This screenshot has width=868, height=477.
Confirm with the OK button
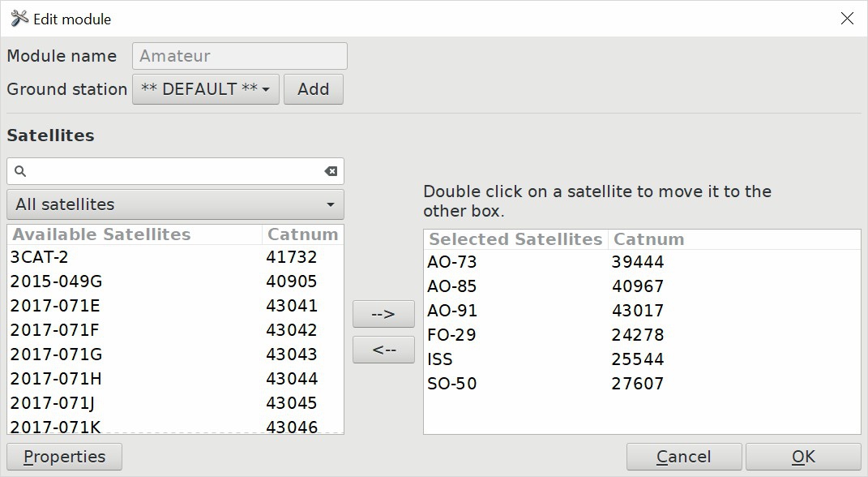pos(802,457)
